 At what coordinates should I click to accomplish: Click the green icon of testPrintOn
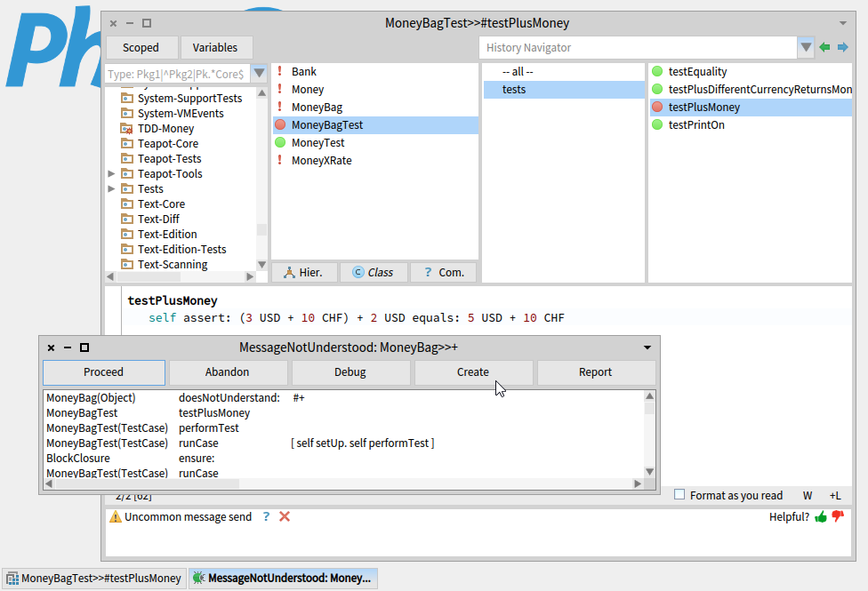(x=657, y=124)
